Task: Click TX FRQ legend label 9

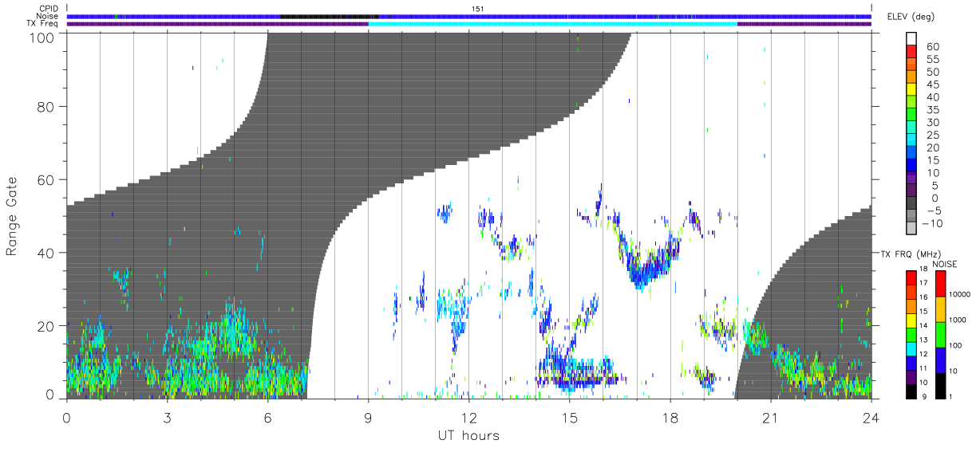Action: tap(923, 397)
